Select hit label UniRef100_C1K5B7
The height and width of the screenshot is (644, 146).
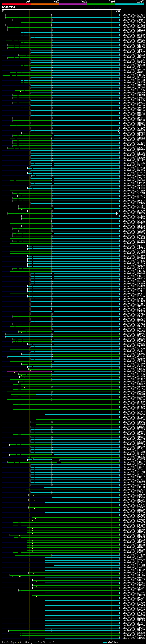point(134,306)
